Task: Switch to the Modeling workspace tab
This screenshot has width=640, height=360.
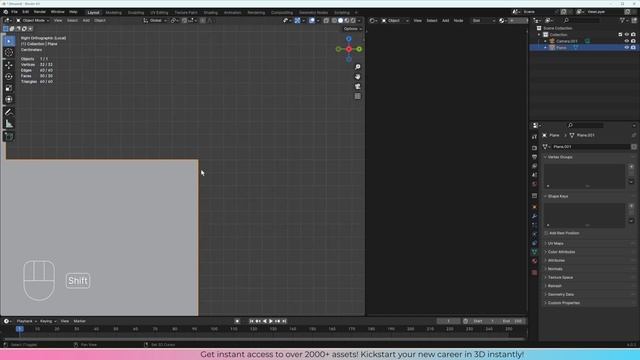Action: 113,13
